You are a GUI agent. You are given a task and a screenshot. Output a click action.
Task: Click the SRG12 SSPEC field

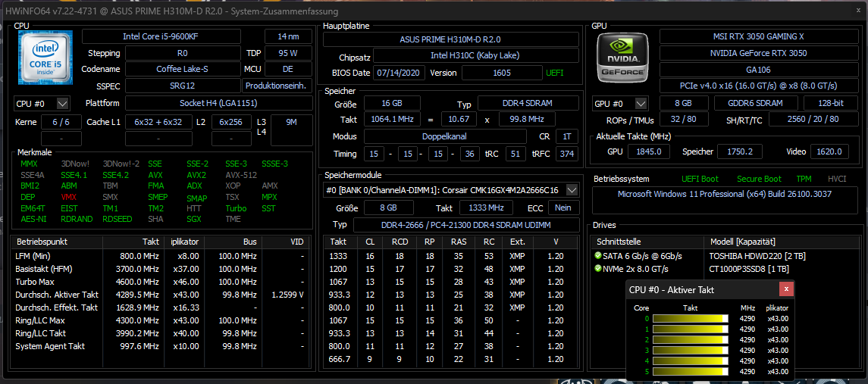[182, 86]
